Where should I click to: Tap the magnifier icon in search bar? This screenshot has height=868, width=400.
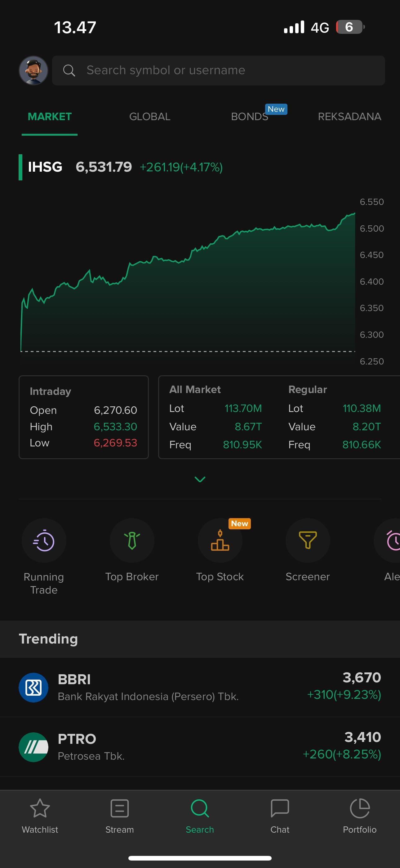click(69, 70)
